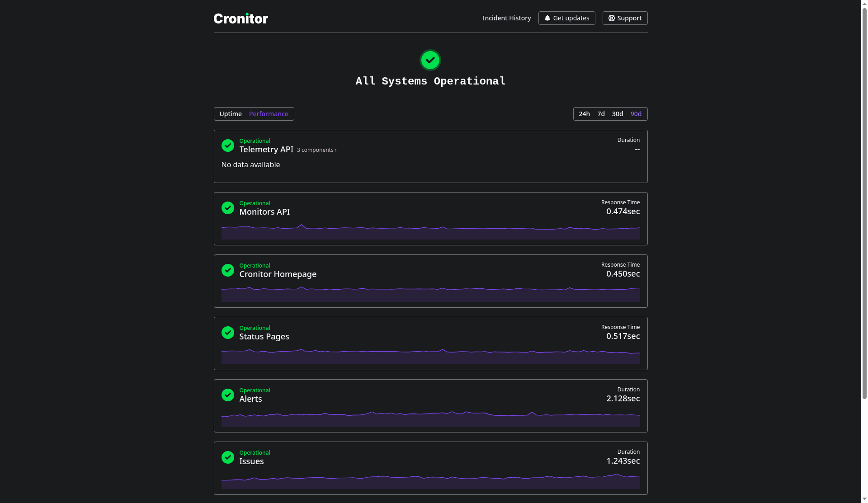Click the Alerts title
The width and height of the screenshot is (868, 503).
(x=250, y=399)
